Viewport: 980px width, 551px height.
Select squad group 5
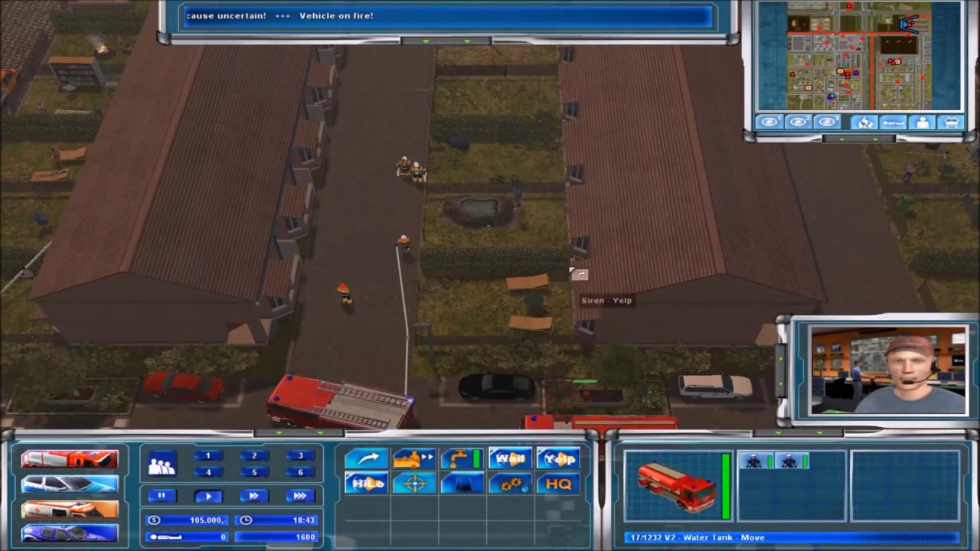(x=254, y=472)
